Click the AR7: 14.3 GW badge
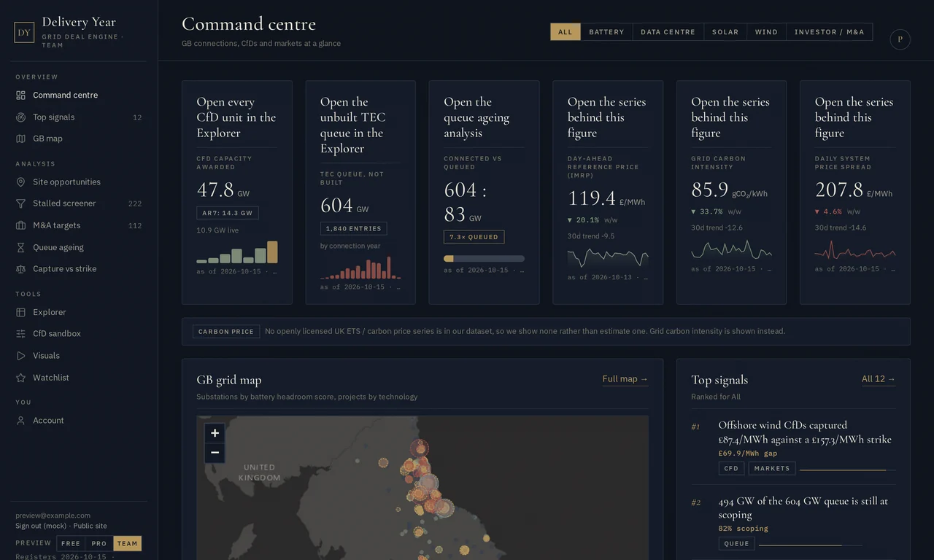 (227, 213)
